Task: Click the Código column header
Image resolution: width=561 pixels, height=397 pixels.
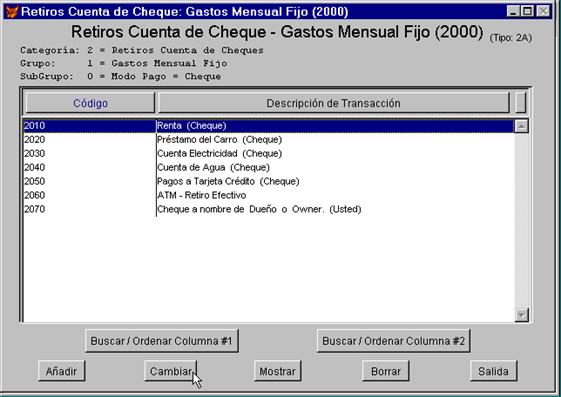Action: point(90,103)
